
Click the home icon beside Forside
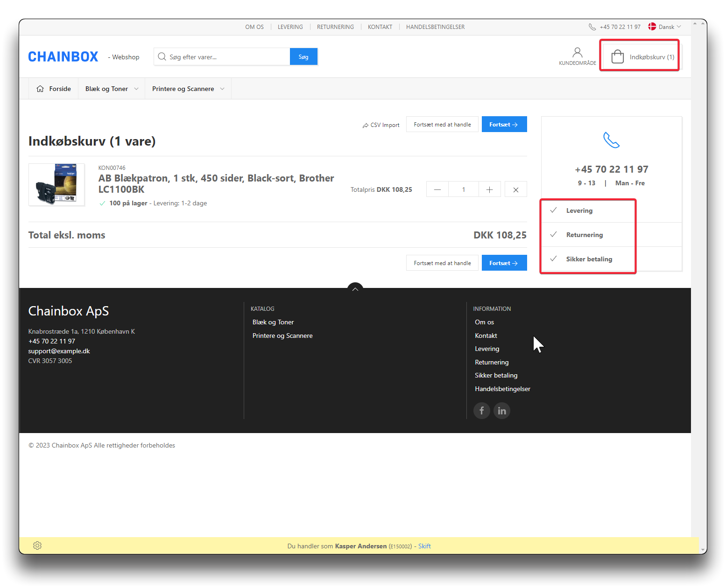pos(40,89)
